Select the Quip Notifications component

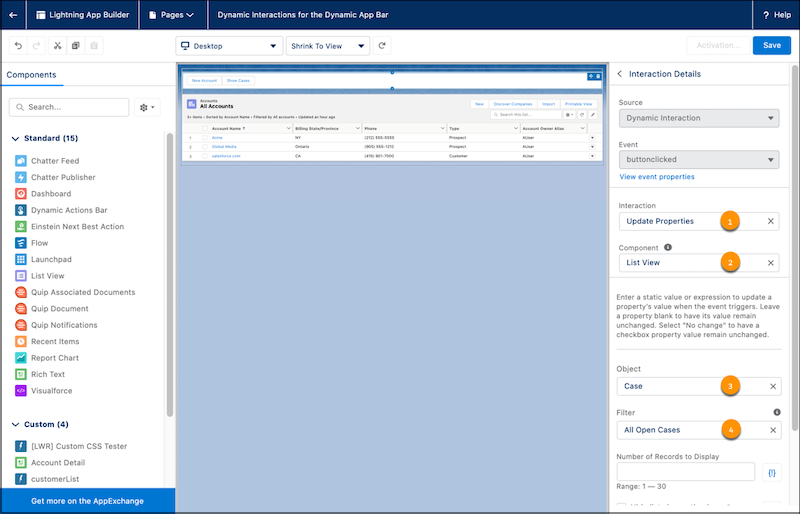click(x=56, y=325)
